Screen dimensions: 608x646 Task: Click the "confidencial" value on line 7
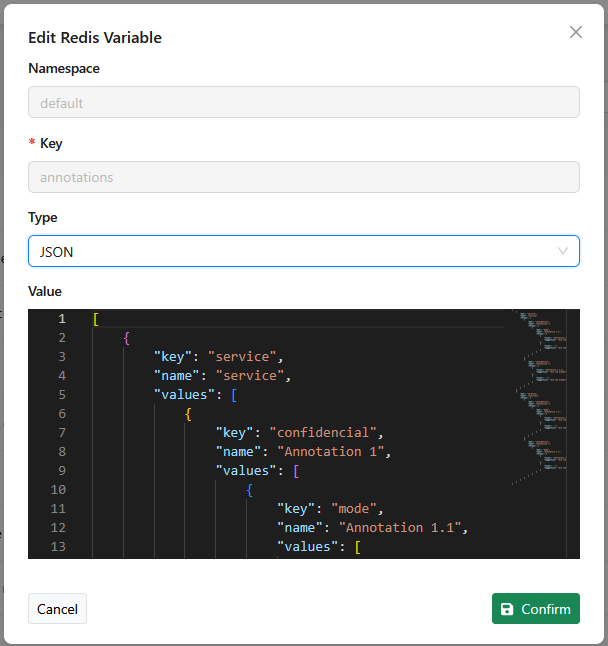pos(323,433)
